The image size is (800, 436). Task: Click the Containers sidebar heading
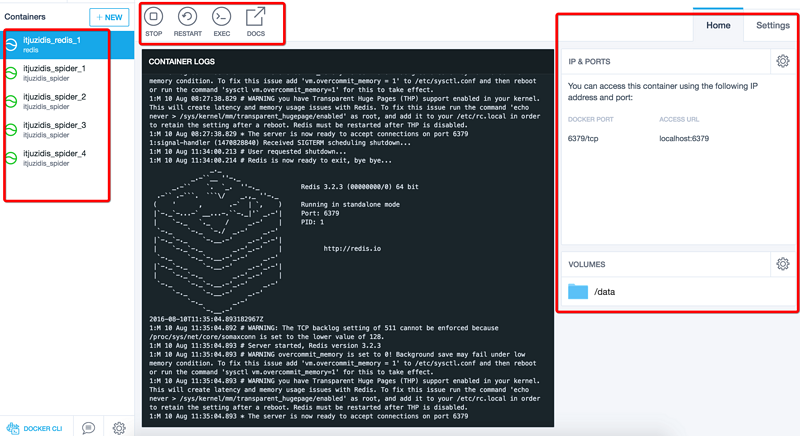pyautogui.click(x=25, y=17)
